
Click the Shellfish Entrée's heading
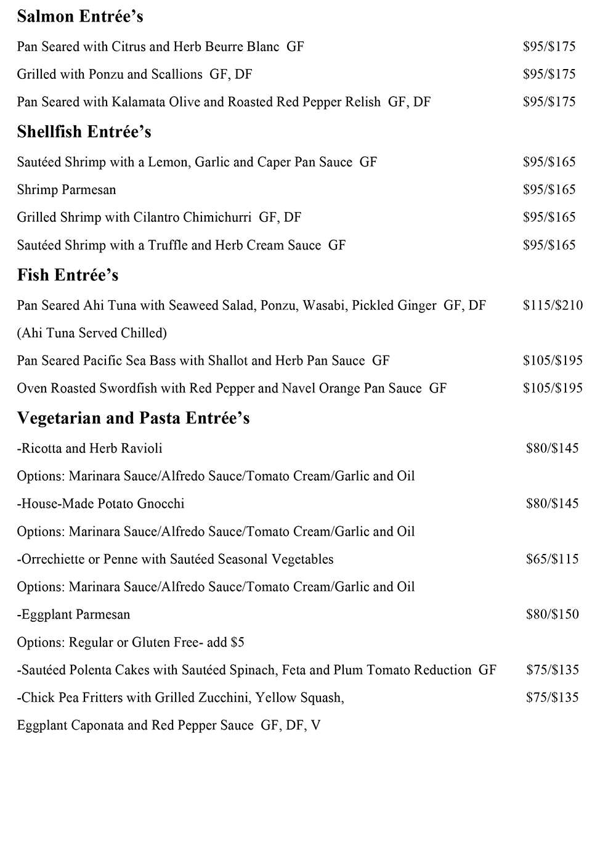[84, 132]
